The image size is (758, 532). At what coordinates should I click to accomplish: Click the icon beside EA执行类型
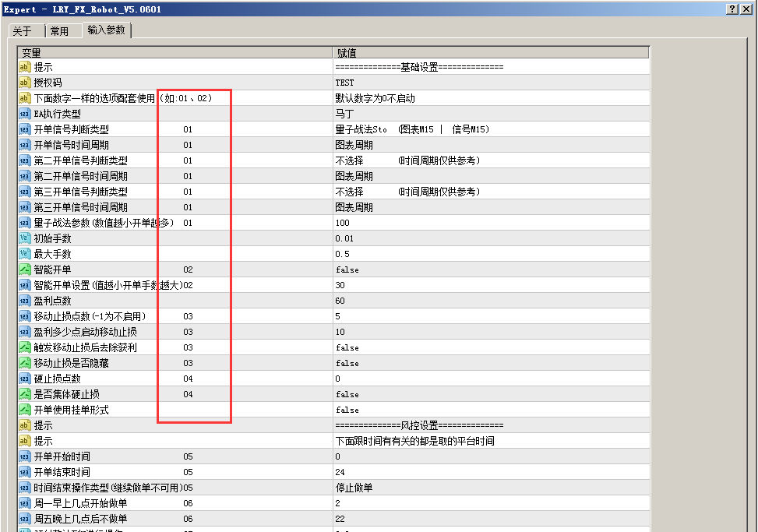click(x=25, y=114)
